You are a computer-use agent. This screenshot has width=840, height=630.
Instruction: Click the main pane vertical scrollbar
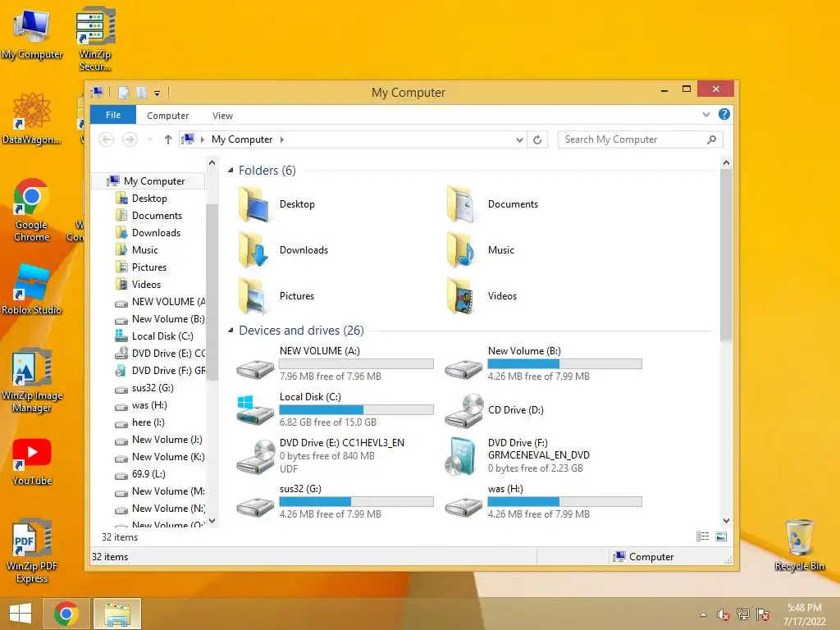726,255
